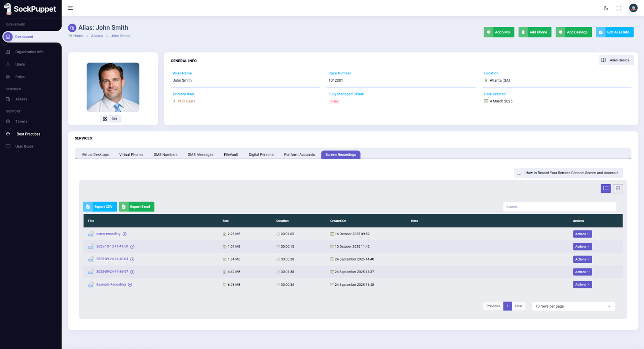Open Actions dropdown for demo-recording
The width and height of the screenshot is (644, 349).
pos(582,234)
